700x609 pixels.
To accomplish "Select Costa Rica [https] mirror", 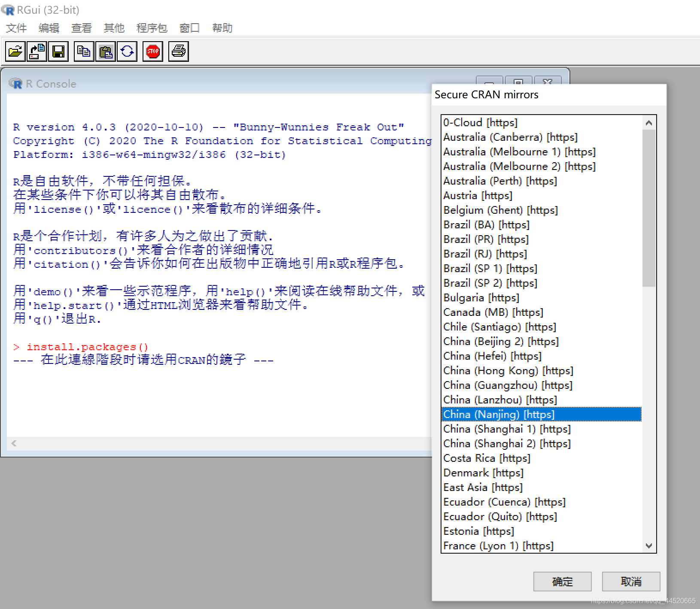I will (541, 458).
